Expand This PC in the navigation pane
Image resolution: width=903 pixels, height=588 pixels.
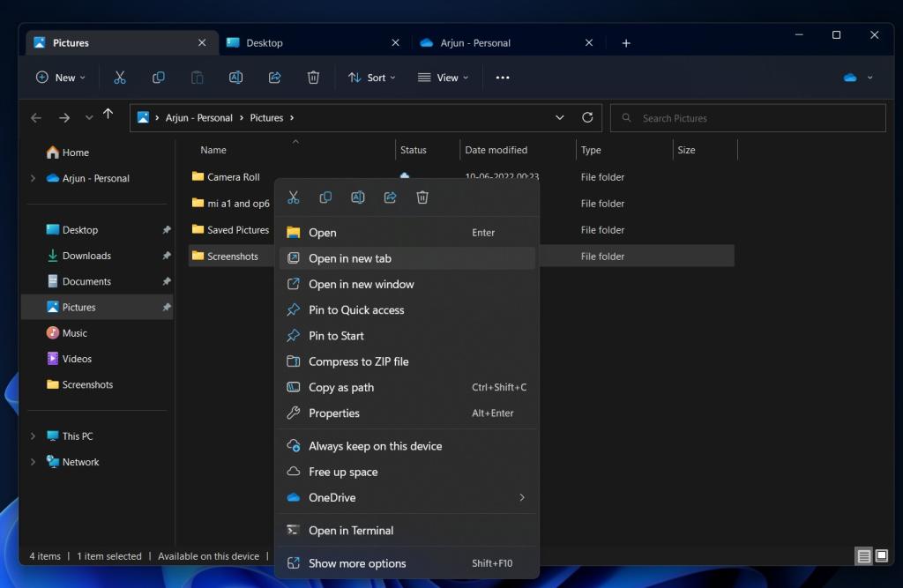(x=33, y=435)
